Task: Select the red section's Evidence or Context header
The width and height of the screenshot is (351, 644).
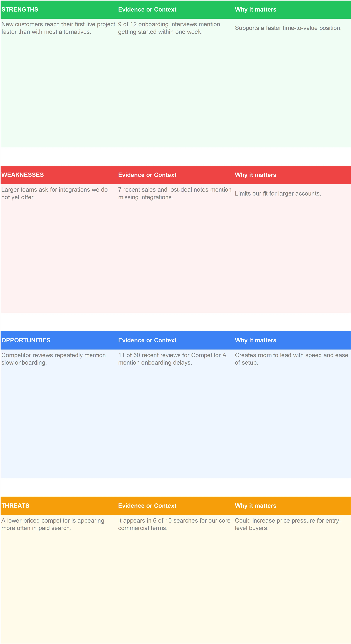Action: coord(176,175)
